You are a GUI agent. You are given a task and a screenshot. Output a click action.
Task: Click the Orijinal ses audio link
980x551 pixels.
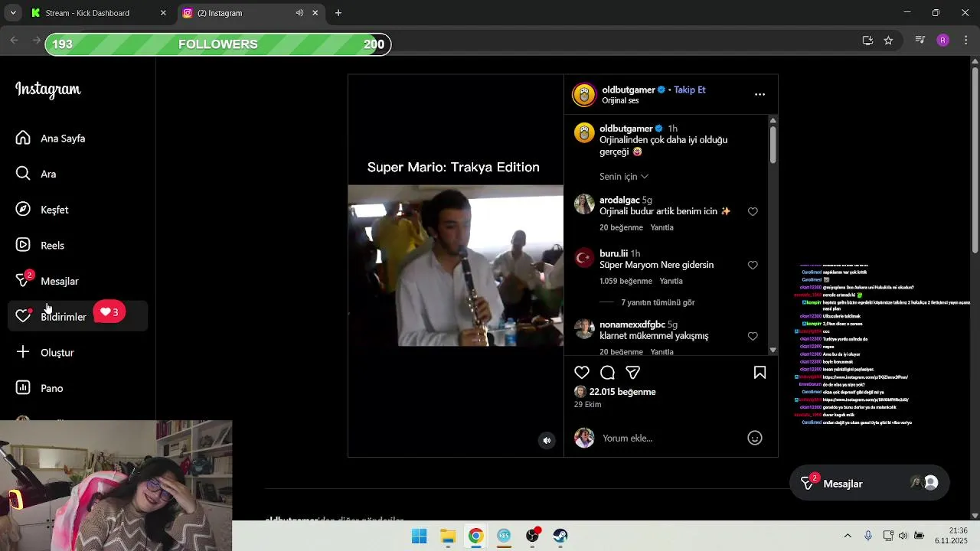point(620,100)
